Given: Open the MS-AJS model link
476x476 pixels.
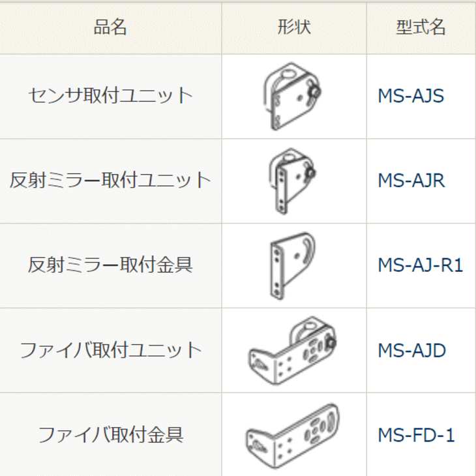Looking at the screenshot, I should pyautogui.click(x=411, y=96).
